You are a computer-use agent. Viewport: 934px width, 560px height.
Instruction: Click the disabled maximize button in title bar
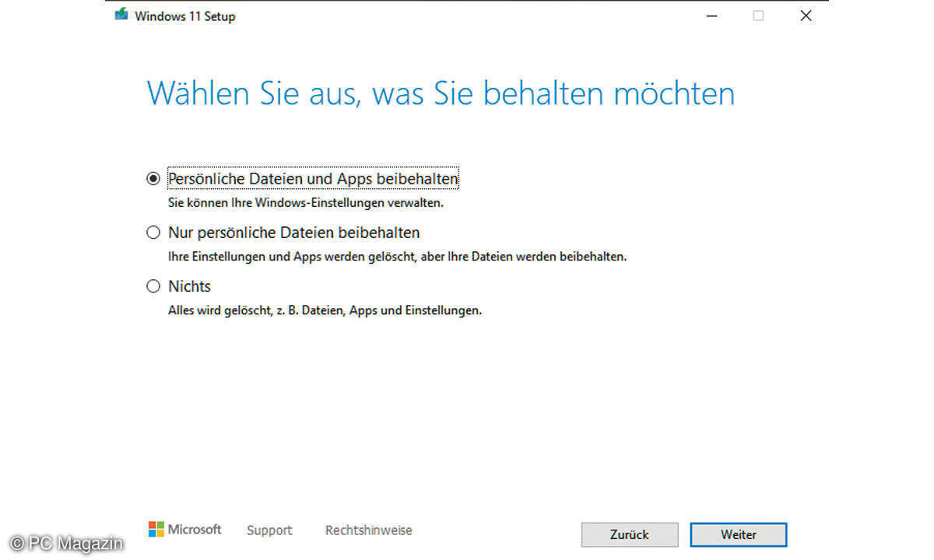pos(758,16)
